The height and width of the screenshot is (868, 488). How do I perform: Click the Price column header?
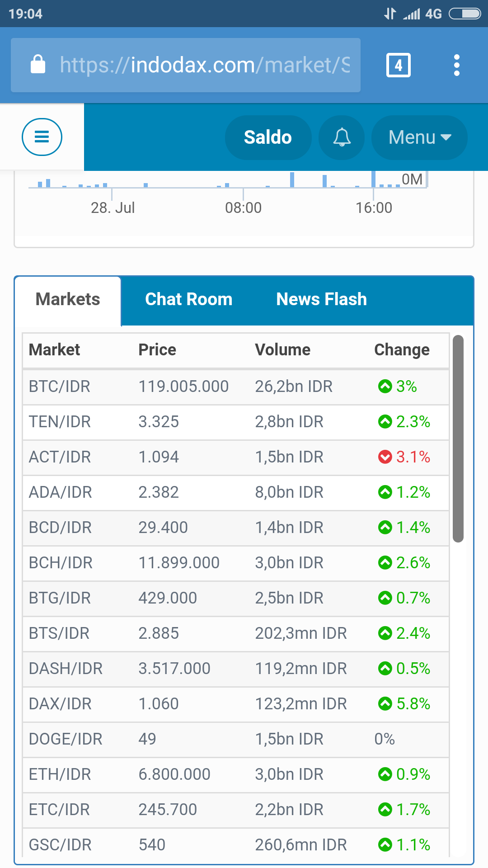click(x=157, y=350)
